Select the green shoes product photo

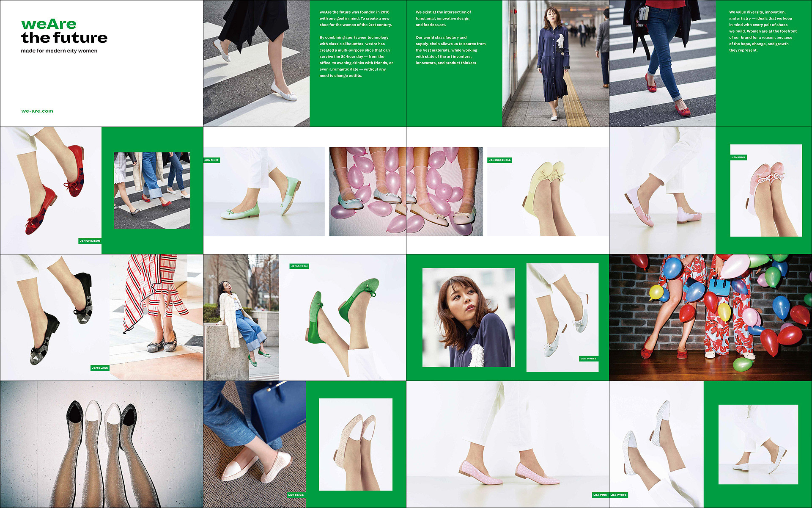coord(343,317)
